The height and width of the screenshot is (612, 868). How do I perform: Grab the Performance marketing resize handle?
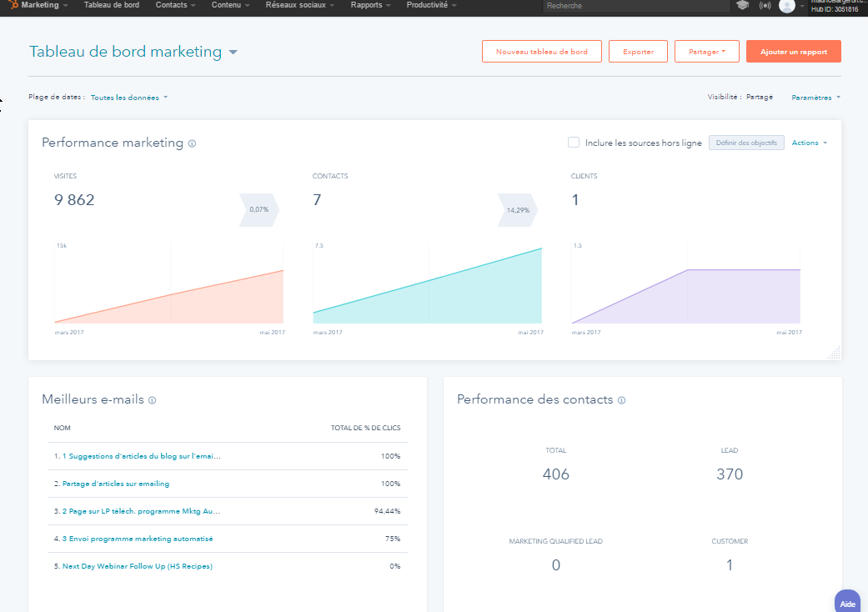(x=834, y=353)
